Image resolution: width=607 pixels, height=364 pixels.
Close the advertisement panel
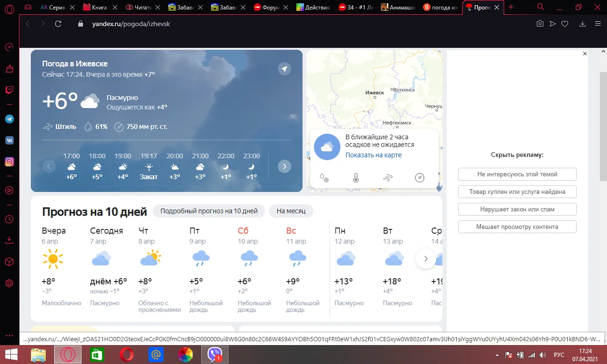[585, 54]
